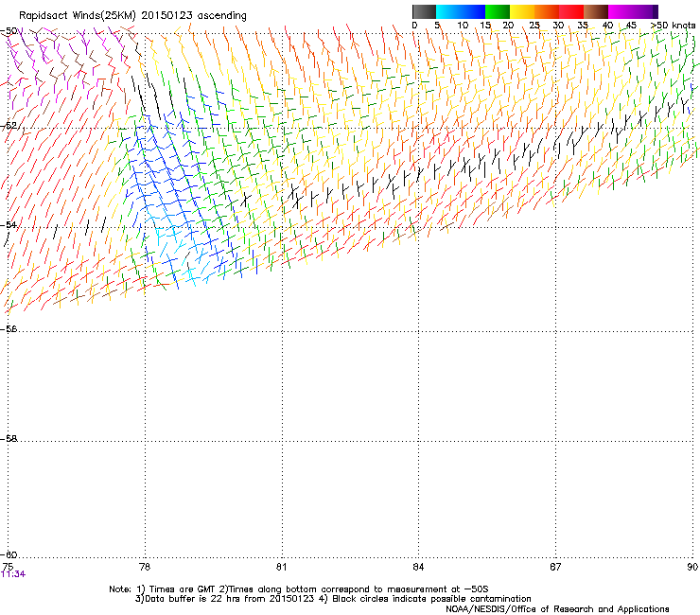The image size is (700, 615).
Task: Click the yellow 20-25 knots color swatch
Action: [522, 11]
